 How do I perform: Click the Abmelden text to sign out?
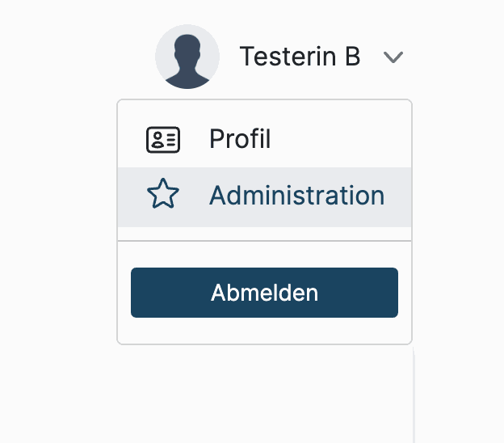click(x=264, y=293)
